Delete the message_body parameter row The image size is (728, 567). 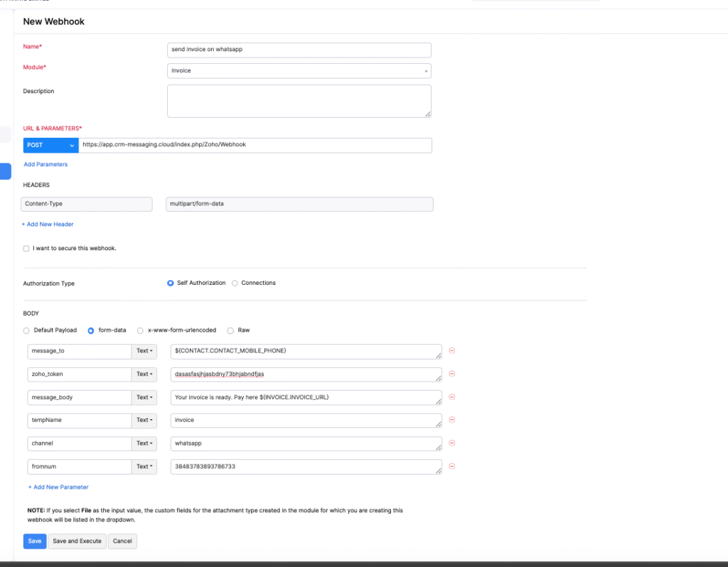tap(451, 397)
